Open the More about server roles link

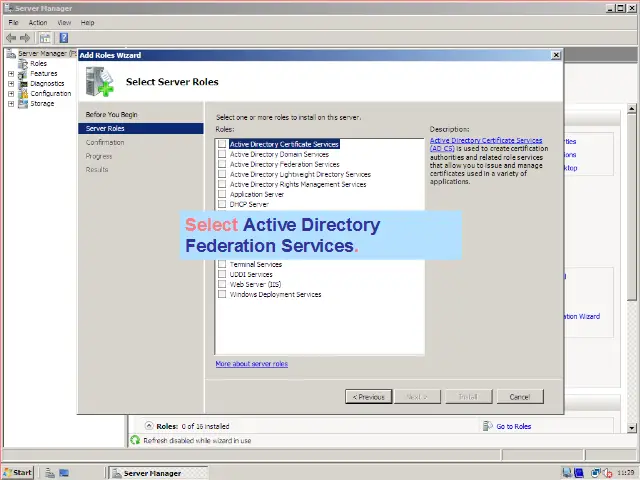pos(251,363)
